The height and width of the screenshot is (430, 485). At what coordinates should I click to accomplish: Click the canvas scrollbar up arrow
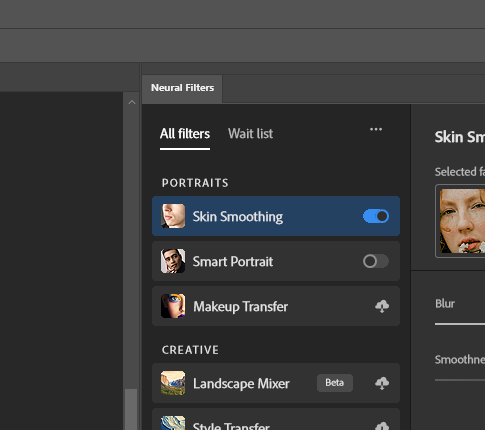(x=132, y=102)
